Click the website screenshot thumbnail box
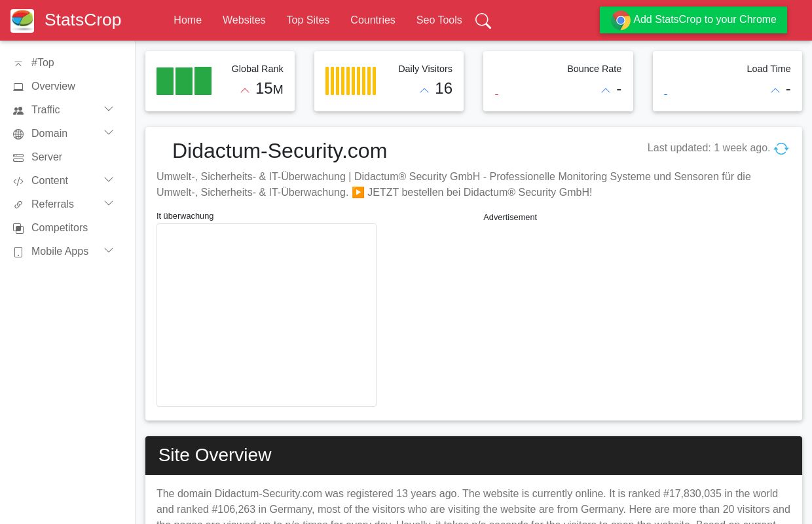The image size is (812, 524). pos(267,315)
